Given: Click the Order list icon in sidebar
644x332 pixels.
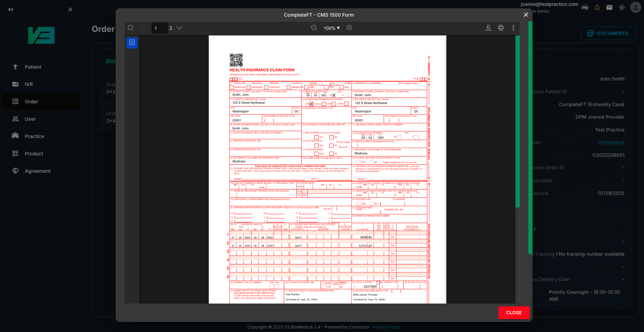Looking at the screenshot, I should pyautogui.click(x=15, y=101).
